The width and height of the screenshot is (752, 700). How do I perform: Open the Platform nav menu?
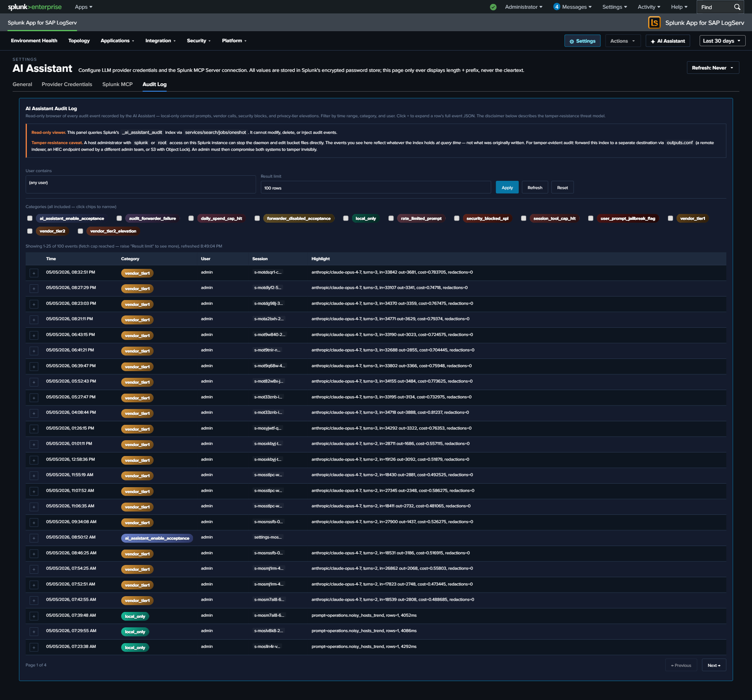tap(234, 41)
